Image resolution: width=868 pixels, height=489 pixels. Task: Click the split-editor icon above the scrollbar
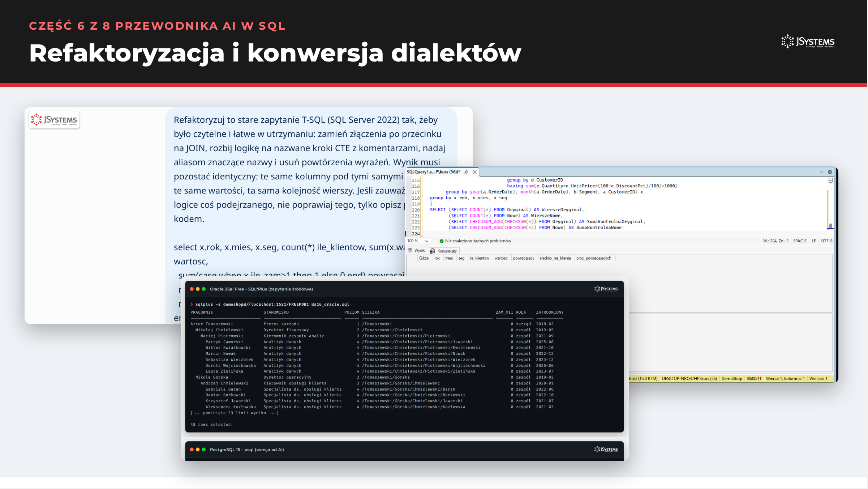click(x=830, y=180)
